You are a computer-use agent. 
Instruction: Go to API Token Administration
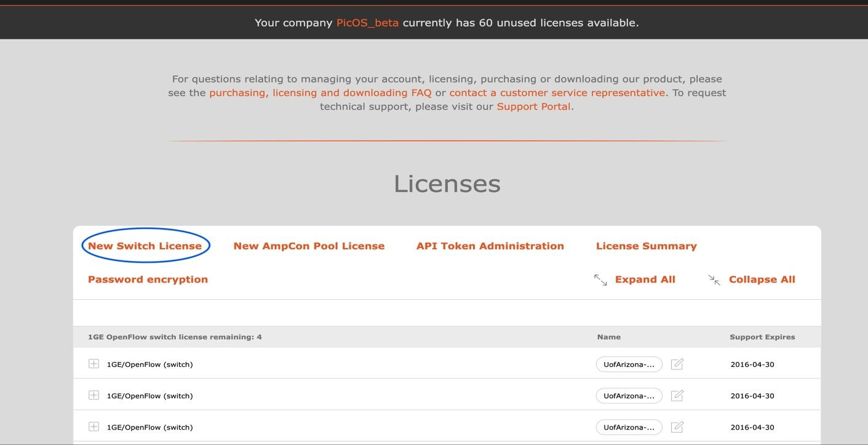[x=490, y=246]
